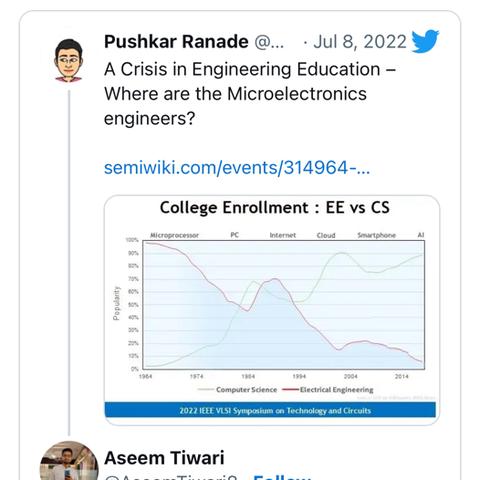Click the tweet text about Engineering Education crisis

click(x=250, y=94)
